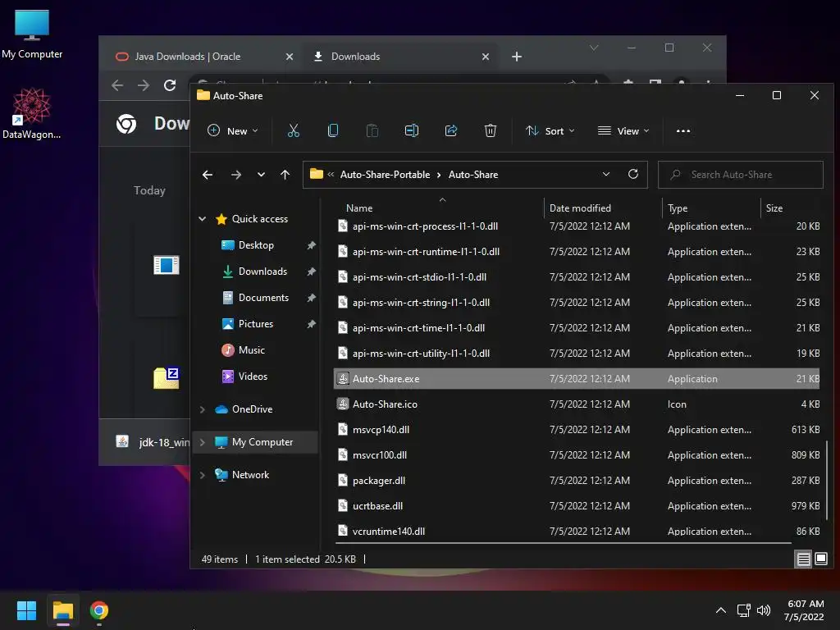This screenshot has width=840, height=630.
Task: Click the Cut scissors icon in toolbar
Action: (294, 130)
